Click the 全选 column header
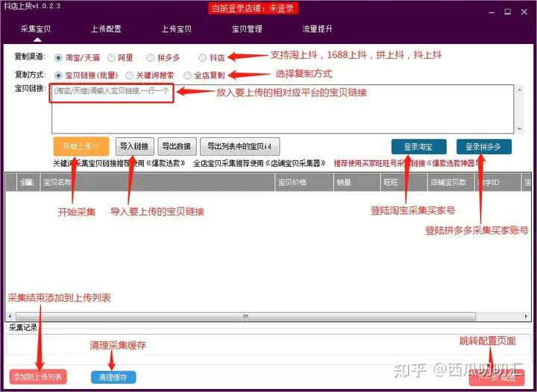Viewport: 537px width, 392px height. (x=28, y=183)
